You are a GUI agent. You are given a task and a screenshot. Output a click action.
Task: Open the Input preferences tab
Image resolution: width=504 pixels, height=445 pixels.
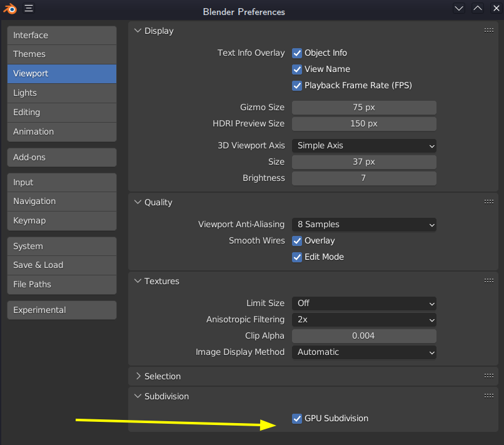click(62, 182)
